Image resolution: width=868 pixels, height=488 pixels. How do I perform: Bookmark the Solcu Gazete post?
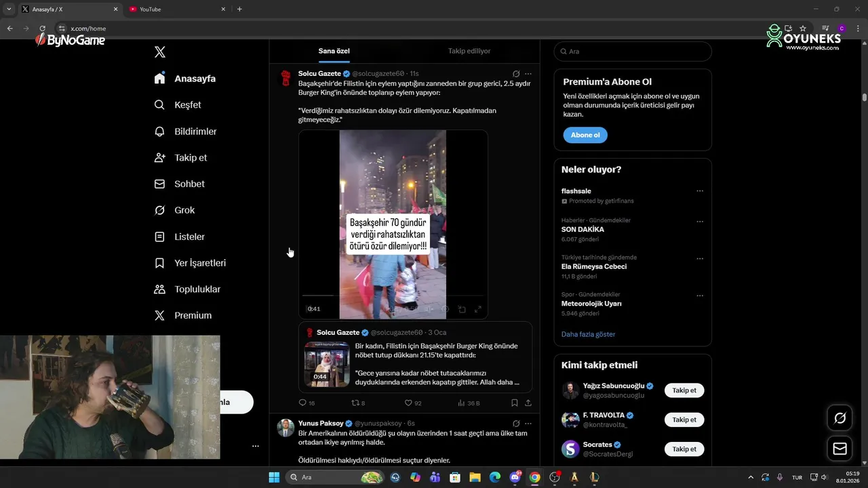[515, 403]
